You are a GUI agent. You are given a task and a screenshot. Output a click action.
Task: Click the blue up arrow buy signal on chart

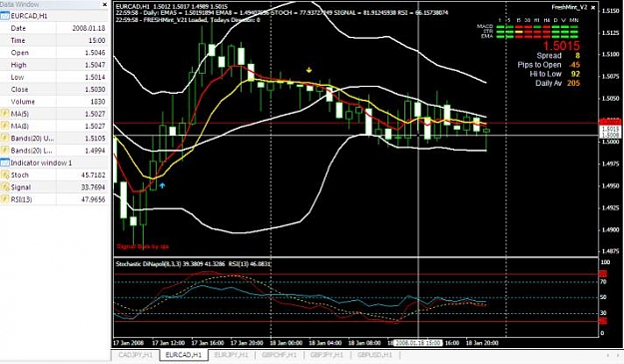[x=162, y=185]
